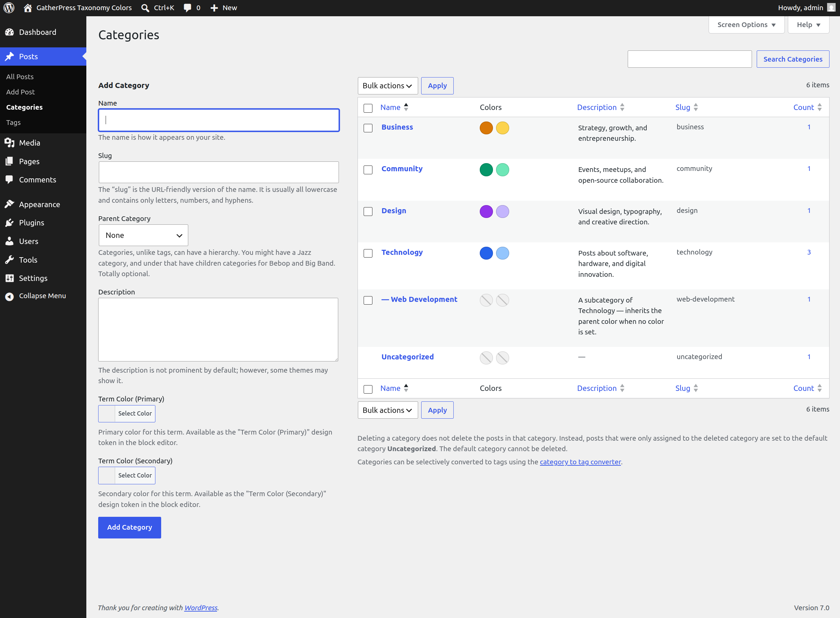Go to Categories submenu item
Viewport: 840px width, 618px height.
pyautogui.click(x=24, y=107)
